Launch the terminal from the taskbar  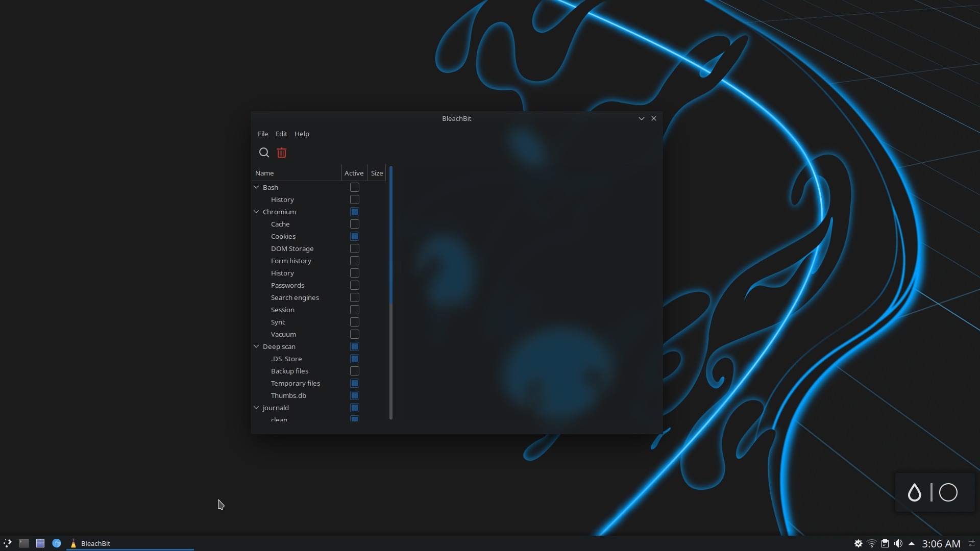coord(24,543)
